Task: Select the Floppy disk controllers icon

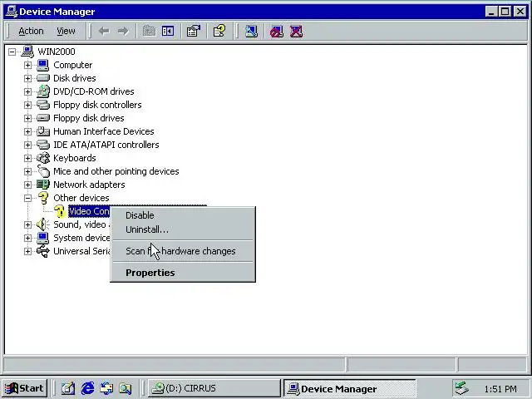Action: tap(42, 105)
